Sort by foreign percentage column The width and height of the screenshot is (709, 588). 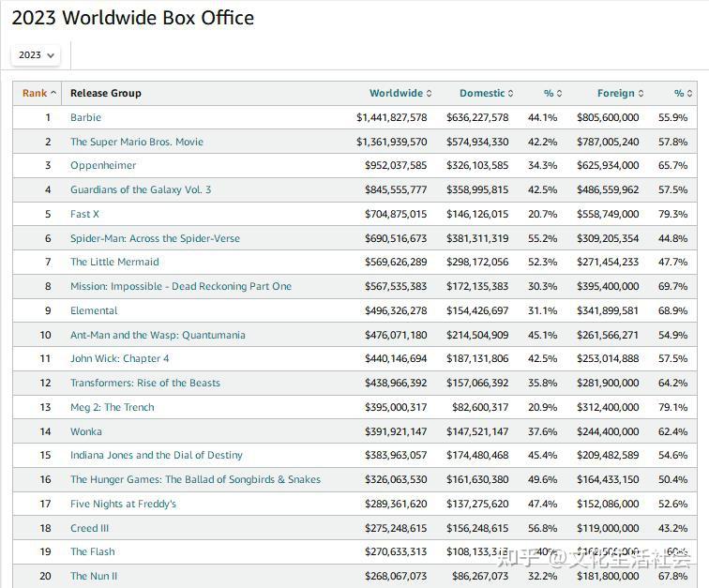[683, 94]
